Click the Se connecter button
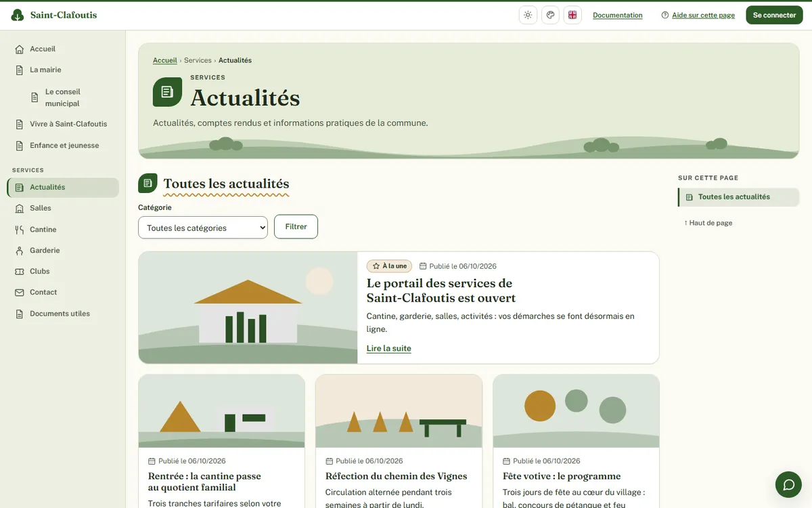The height and width of the screenshot is (508, 812). pos(774,15)
